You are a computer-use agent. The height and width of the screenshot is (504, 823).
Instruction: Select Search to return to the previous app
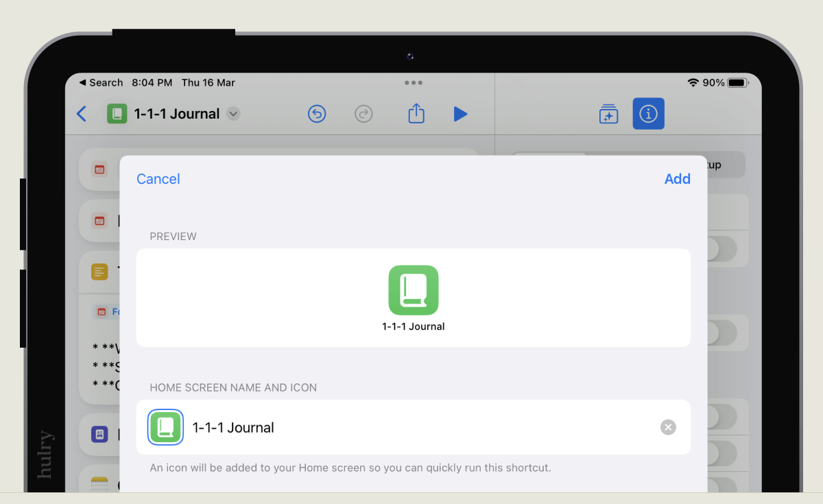pyautogui.click(x=98, y=82)
